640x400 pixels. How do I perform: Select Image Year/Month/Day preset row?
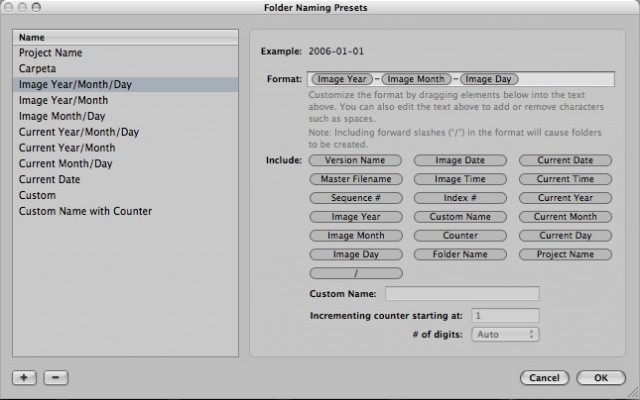125,84
